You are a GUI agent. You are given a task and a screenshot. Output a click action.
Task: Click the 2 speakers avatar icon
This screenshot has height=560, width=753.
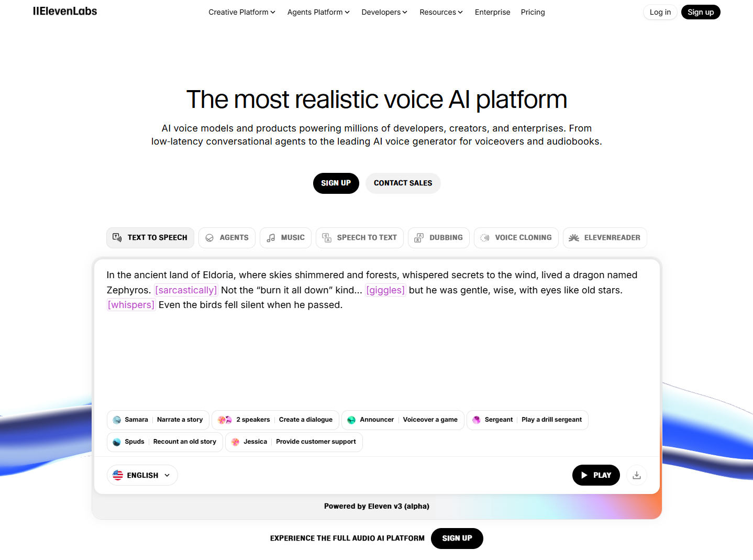coord(225,420)
